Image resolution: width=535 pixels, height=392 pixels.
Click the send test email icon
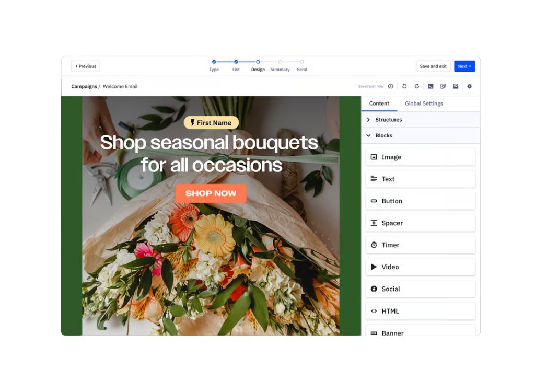coord(456,86)
